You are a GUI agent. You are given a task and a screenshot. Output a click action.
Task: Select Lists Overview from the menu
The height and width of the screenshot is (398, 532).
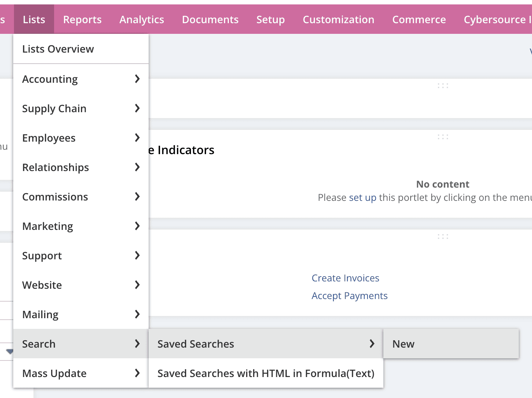[x=58, y=49]
